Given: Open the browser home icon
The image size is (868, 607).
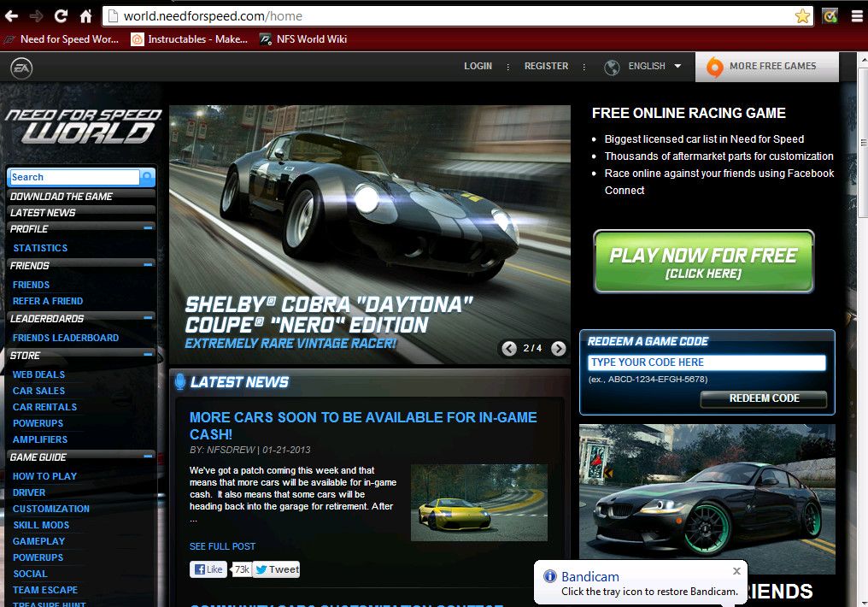Looking at the screenshot, I should (85, 16).
